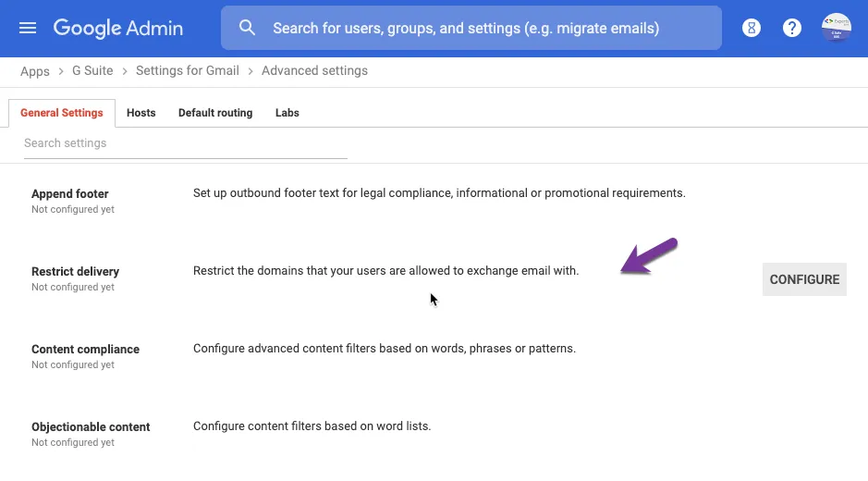
Task: Go to G Suite breadcrumb
Action: click(92, 70)
